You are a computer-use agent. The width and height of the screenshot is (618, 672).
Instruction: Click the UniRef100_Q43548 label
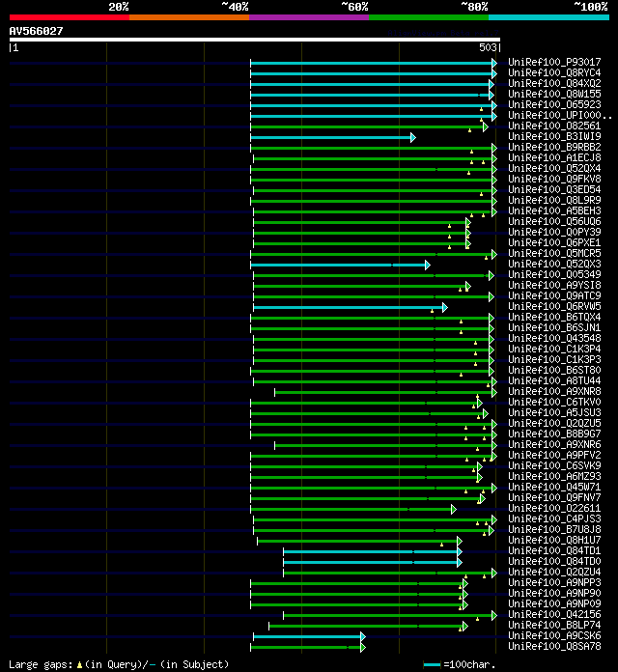(x=554, y=339)
